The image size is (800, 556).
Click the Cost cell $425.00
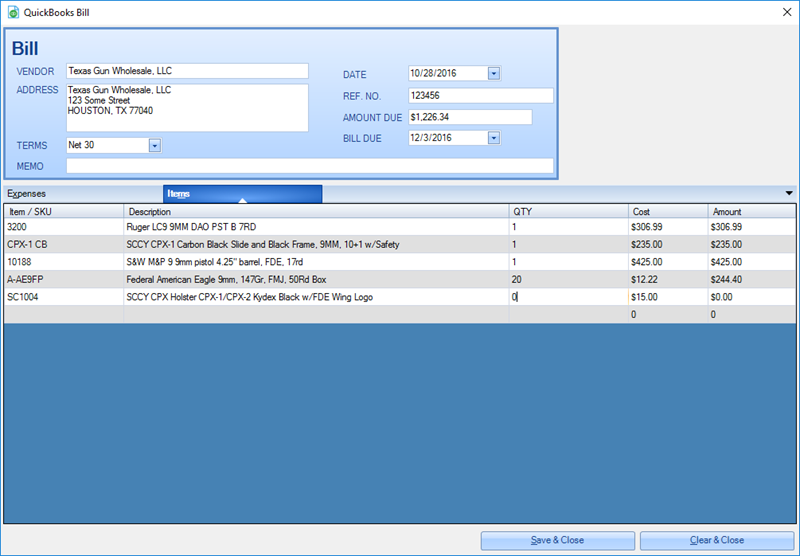click(668, 262)
